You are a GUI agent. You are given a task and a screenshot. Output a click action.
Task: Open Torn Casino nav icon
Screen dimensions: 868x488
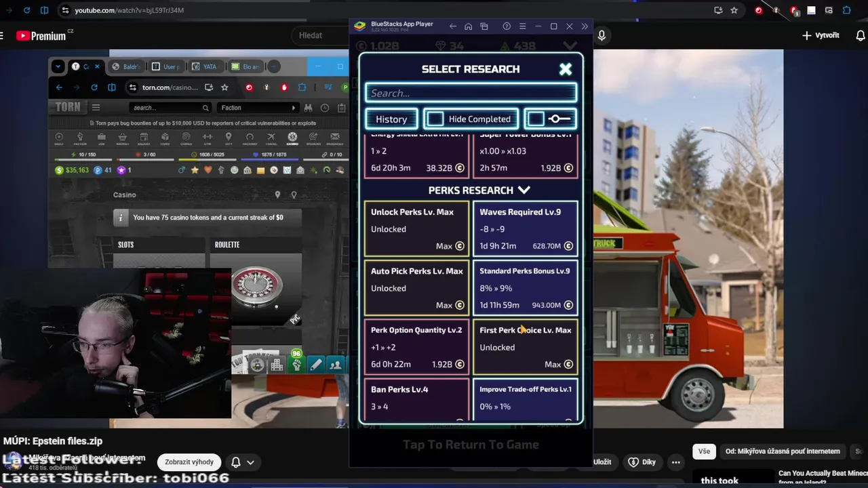(x=292, y=138)
